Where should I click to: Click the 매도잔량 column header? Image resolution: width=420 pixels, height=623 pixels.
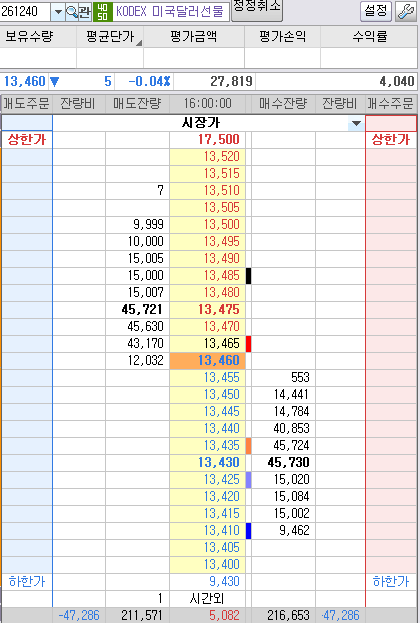(x=137, y=104)
